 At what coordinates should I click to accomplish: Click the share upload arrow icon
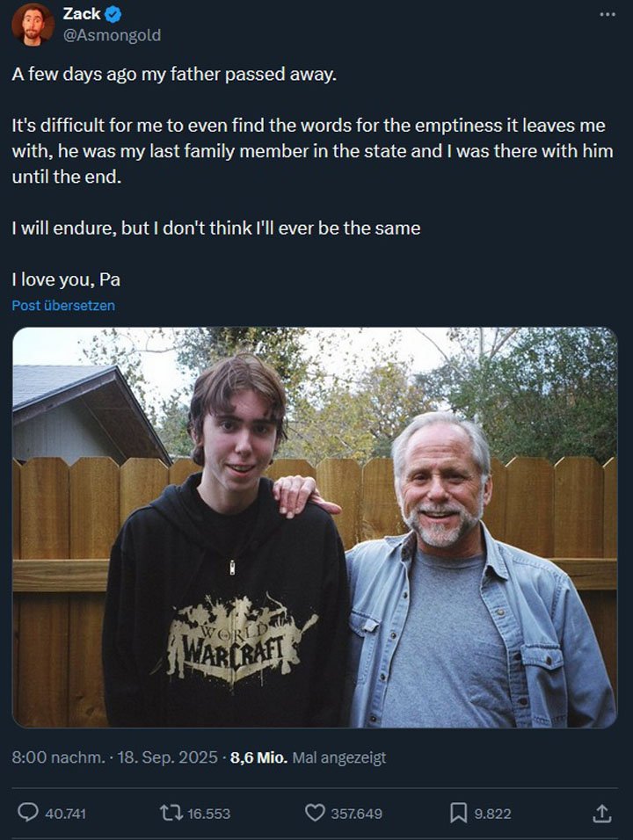point(602,813)
